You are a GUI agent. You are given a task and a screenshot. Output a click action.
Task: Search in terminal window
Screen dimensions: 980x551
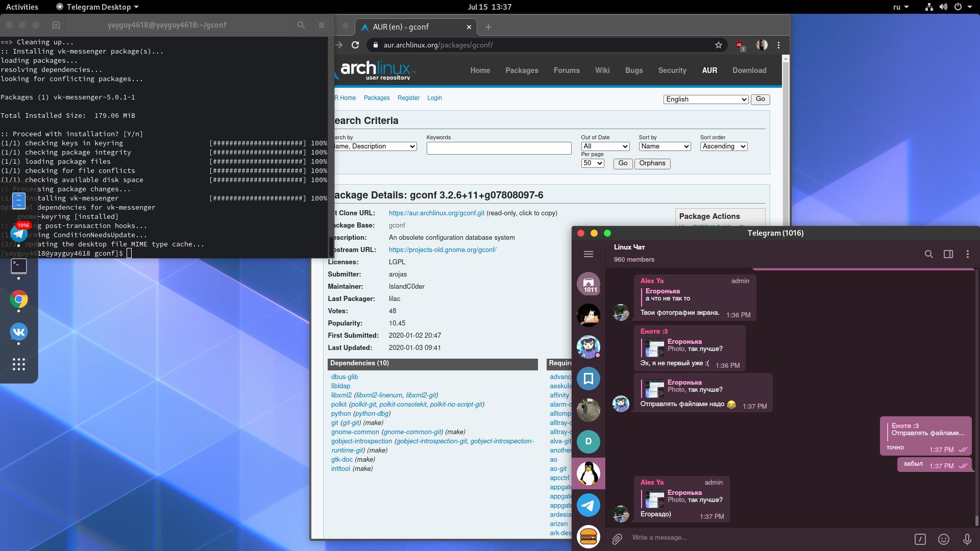(x=301, y=25)
